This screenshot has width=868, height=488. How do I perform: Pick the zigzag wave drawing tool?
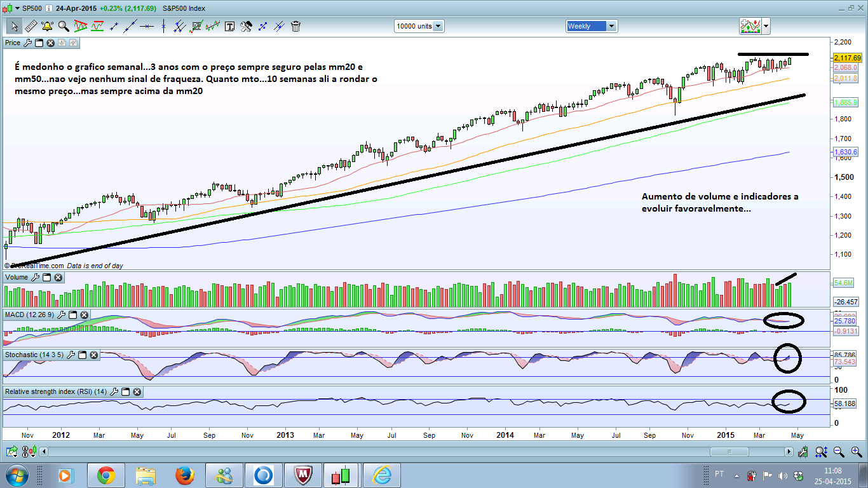click(x=213, y=26)
